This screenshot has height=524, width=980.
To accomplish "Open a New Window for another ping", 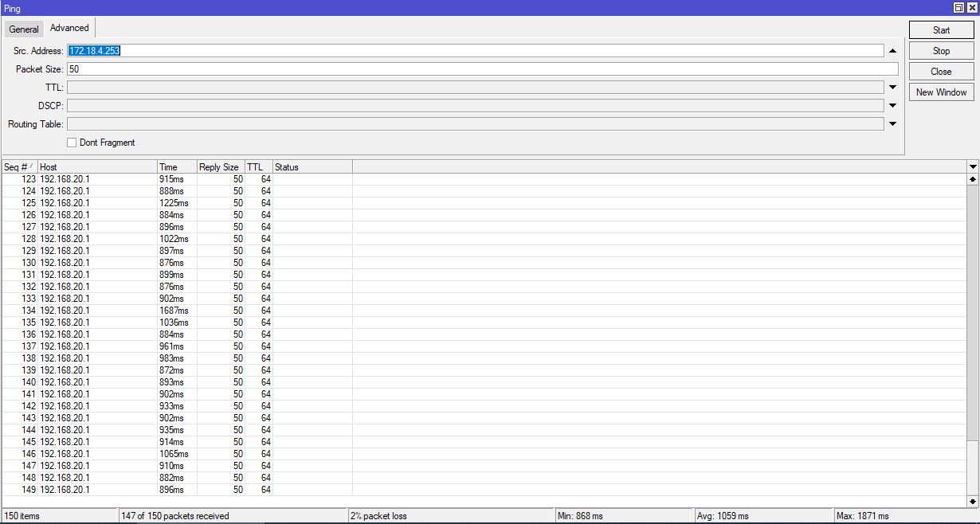I will [x=941, y=92].
